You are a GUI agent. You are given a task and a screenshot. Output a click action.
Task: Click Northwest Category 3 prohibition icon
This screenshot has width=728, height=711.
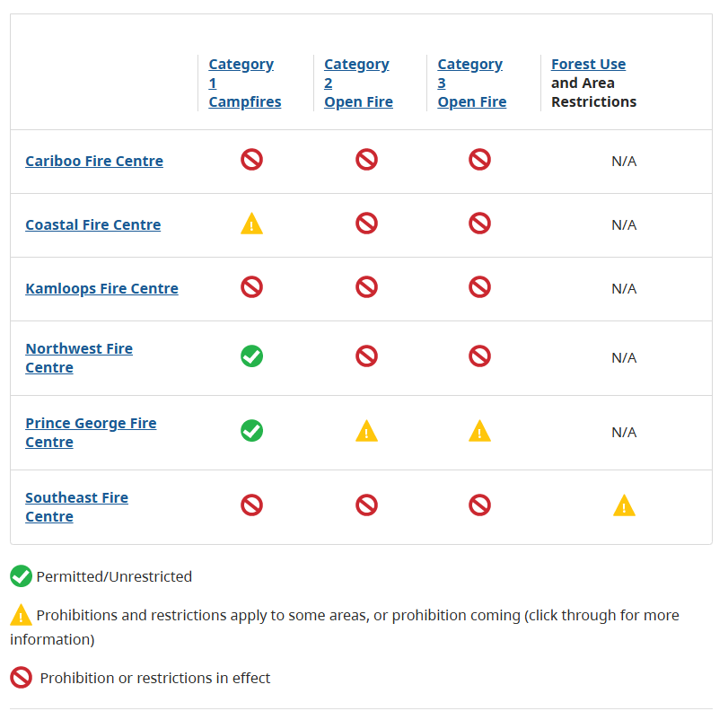479,356
